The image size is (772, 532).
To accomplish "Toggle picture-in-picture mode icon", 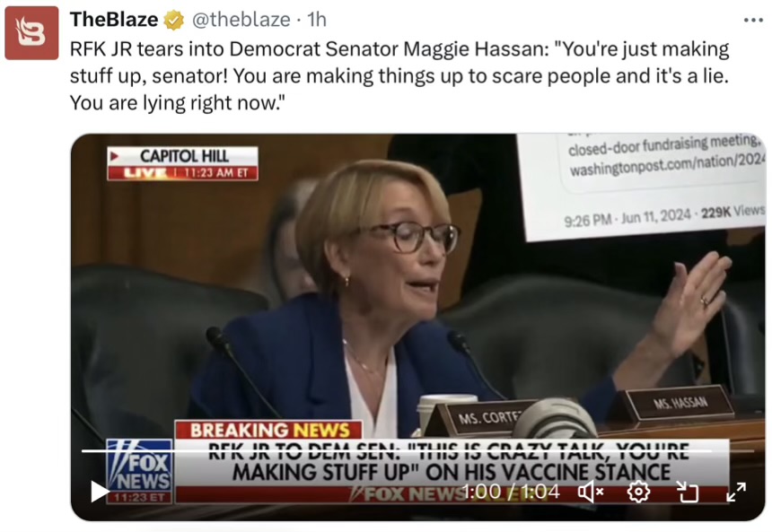I will [x=688, y=491].
